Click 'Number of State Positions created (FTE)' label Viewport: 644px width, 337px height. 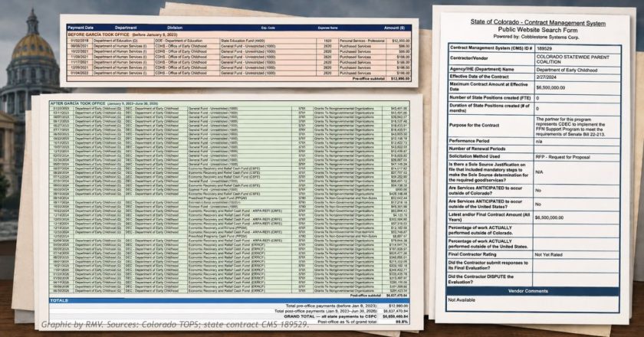(x=490, y=98)
